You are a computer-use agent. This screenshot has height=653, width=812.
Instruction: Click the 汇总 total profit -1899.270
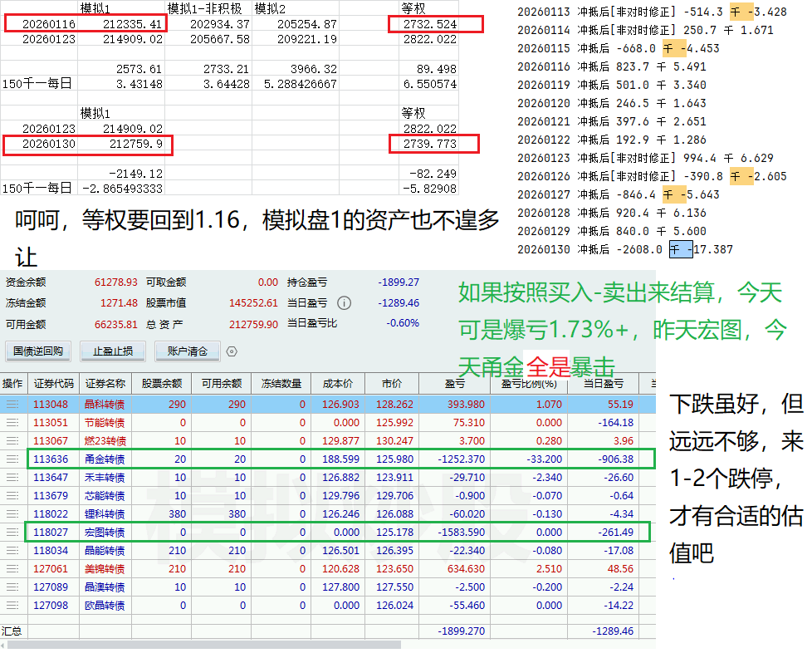(x=462, y=631)
